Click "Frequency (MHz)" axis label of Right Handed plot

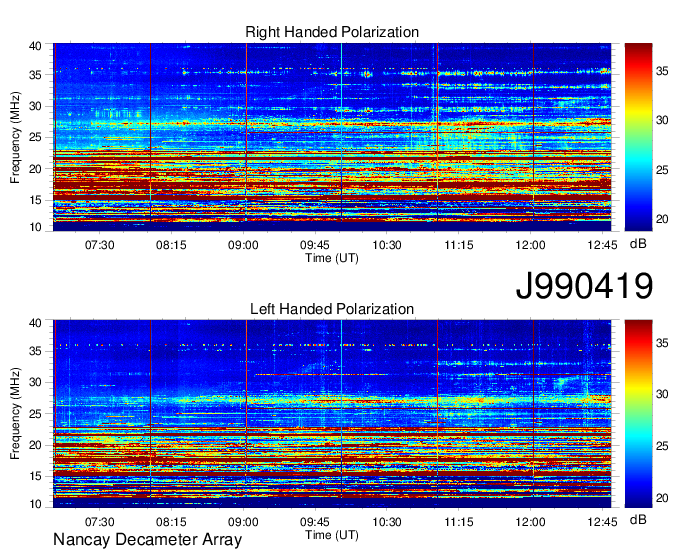[15, 137]
